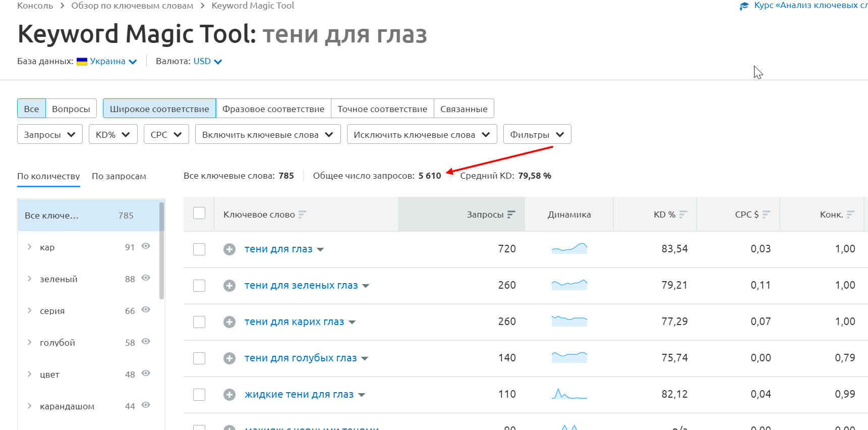The image size is (868, 430).
Task: Expand the 'серия' group chevron
Action: (29, 310)
